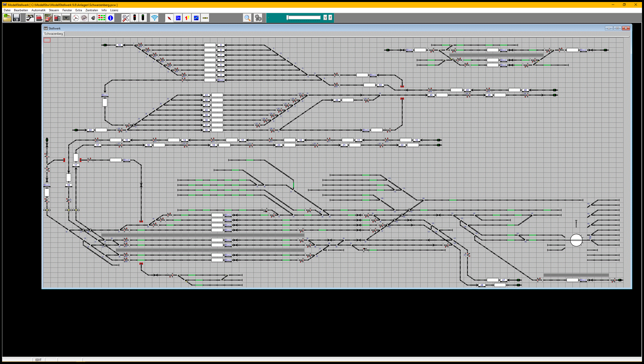Screen dimensions: 644x364
Task: Select the red arrow pointer tool
Action: 169,18
